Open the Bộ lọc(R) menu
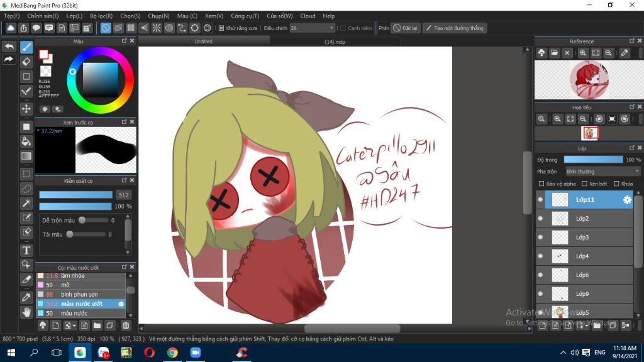The height and width of the screenshot is (362, 644). point(101,16)
